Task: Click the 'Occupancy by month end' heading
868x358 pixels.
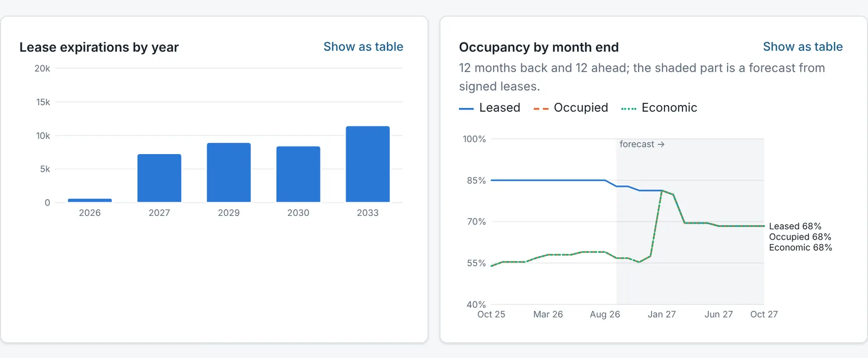Action: coord(539,47)
